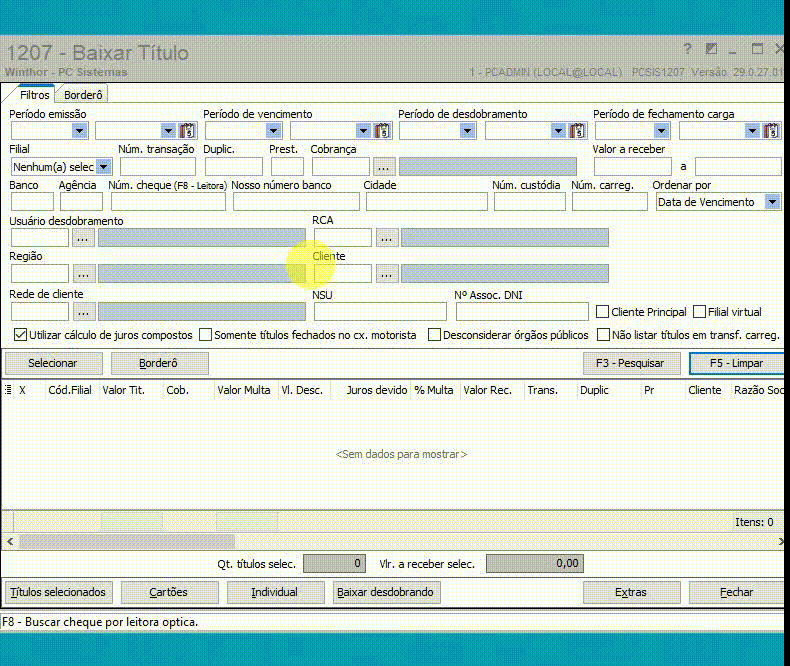Viewport: 790px width, 666px height.
Task: Focus the Agência input field
Action: tap(81, 202)
